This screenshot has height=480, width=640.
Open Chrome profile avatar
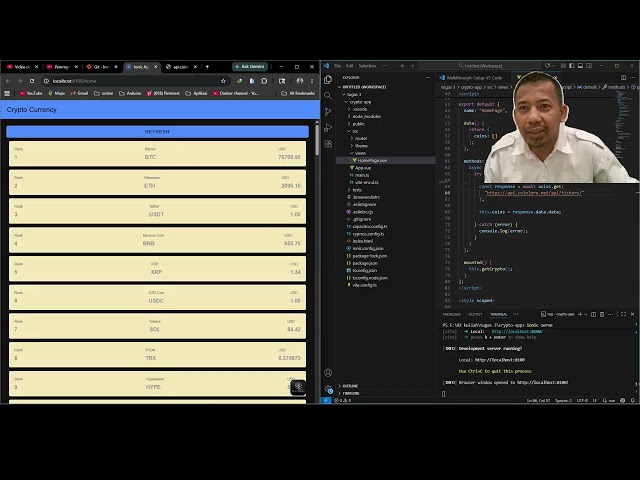click(x=300, y=81)
